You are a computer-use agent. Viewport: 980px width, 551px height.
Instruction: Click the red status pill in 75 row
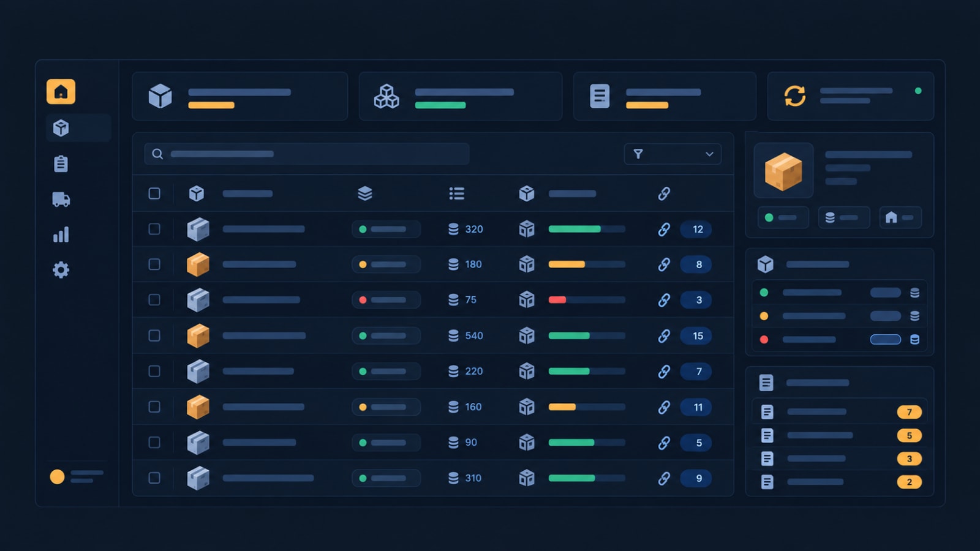386,300
